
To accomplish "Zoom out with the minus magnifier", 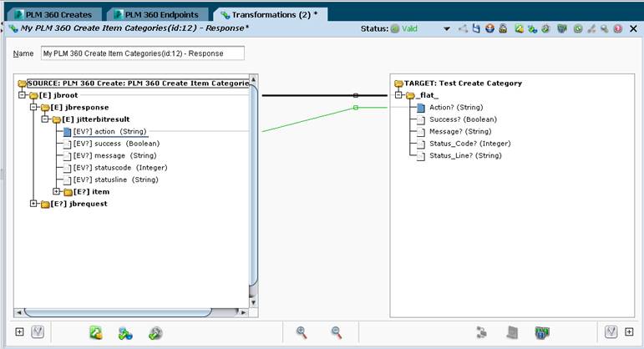I will coord(337,332).
